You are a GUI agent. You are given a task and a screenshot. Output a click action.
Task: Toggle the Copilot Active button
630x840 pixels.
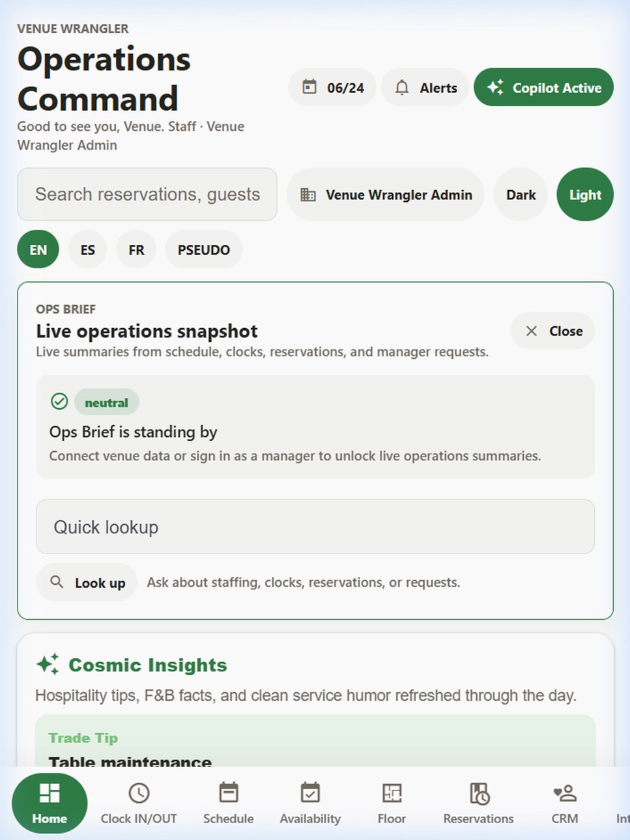[543, 87]
